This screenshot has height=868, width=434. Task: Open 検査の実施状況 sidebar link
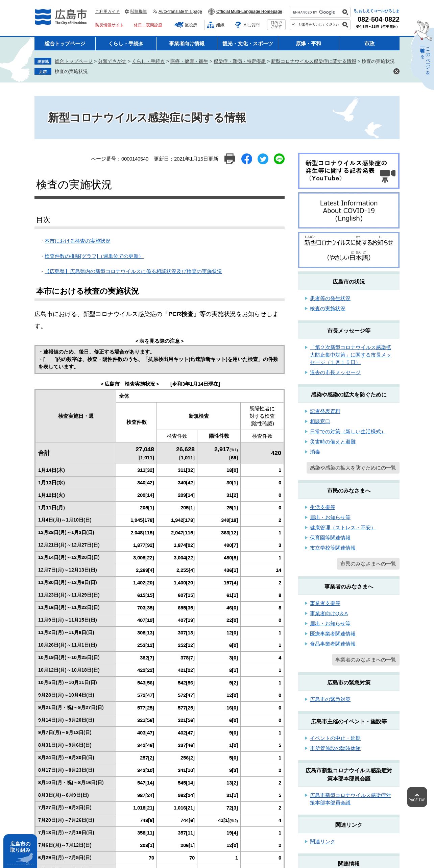pos(328,309)
